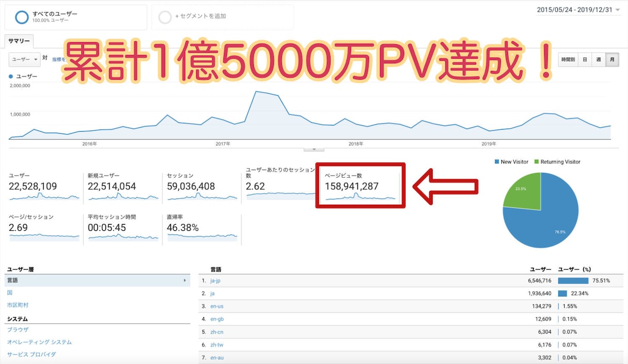Open the date range 2015/05/24 - 2019/12/31 picker

[579, 10]
